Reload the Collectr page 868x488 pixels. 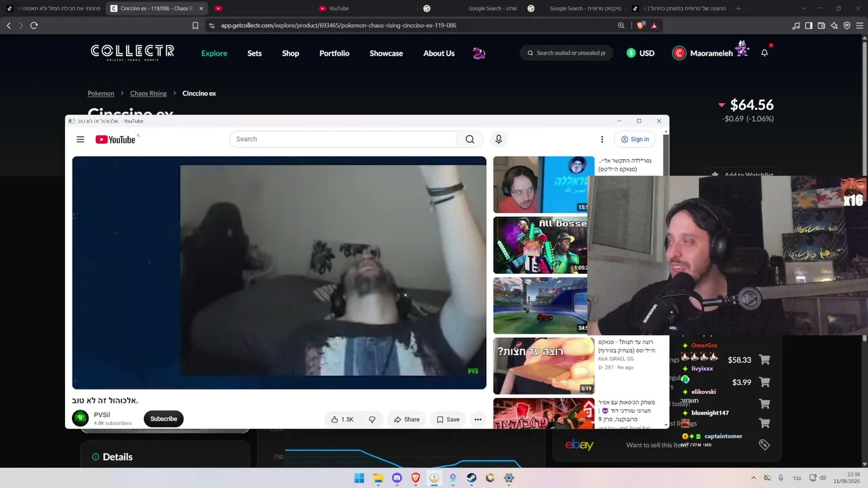(x=34, y=25)
